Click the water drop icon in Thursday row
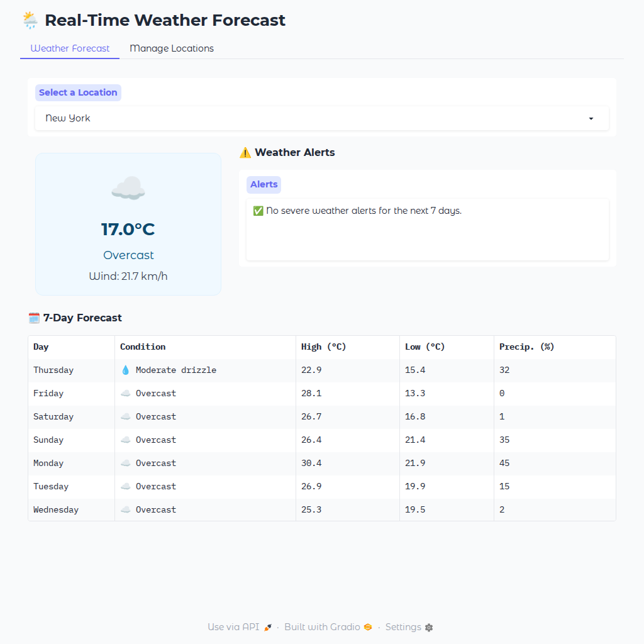This screenshot has width=644, height=644. click(126, 370)
